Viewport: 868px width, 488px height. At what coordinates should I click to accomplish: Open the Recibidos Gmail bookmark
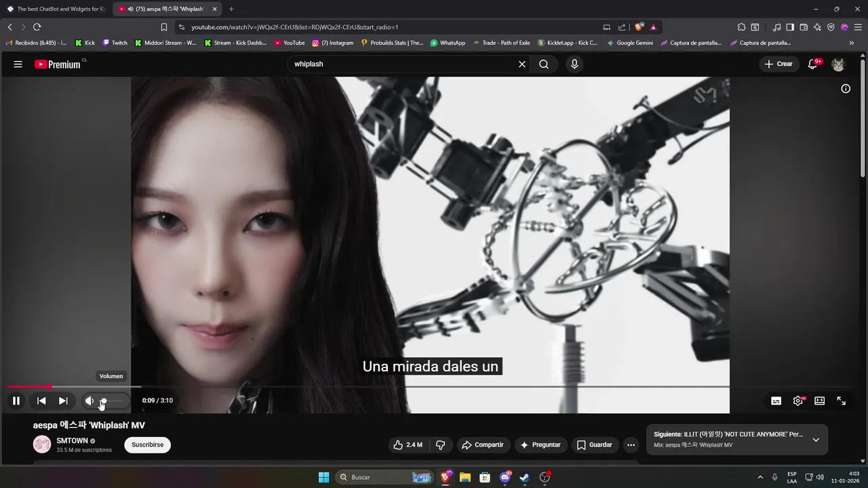point(36,43)
